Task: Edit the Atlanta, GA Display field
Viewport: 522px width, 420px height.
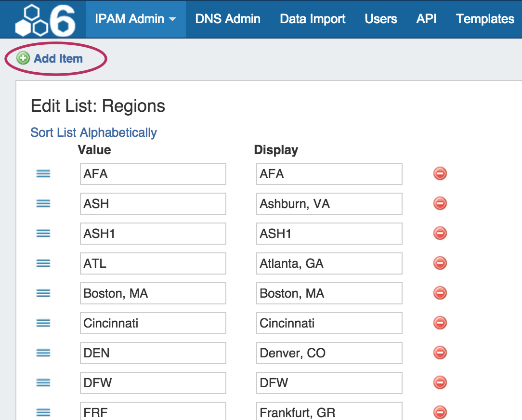Action: [x=329, y=263]
